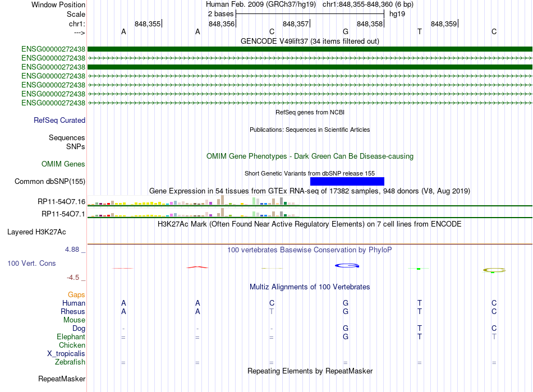
Task: Click base G in the Elephant alignment row
Action: click(x=346, y=336)
